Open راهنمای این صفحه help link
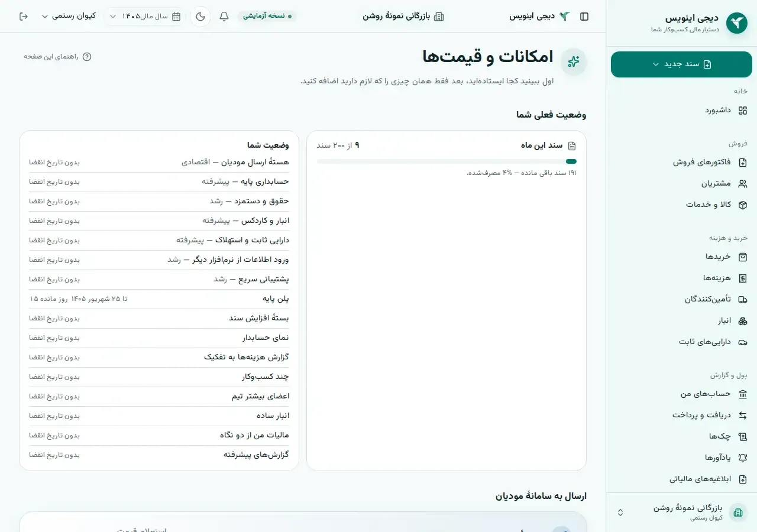The image size is (757, 532). click(x=58, y=57)
